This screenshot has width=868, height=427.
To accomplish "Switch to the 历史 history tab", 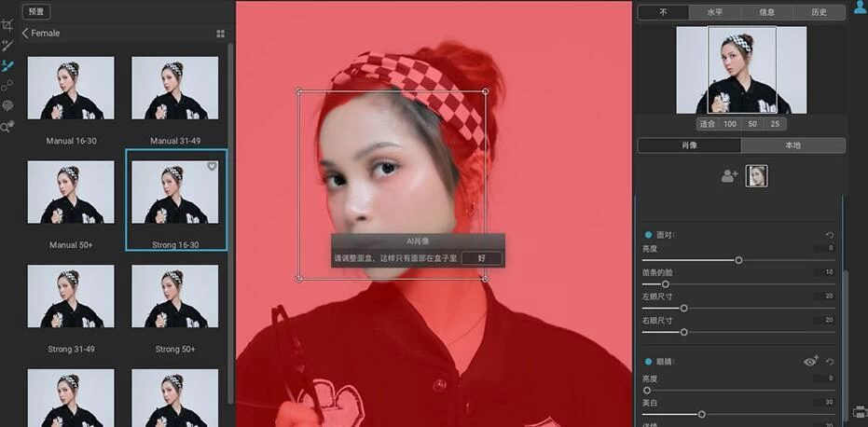I will point(819,13).
